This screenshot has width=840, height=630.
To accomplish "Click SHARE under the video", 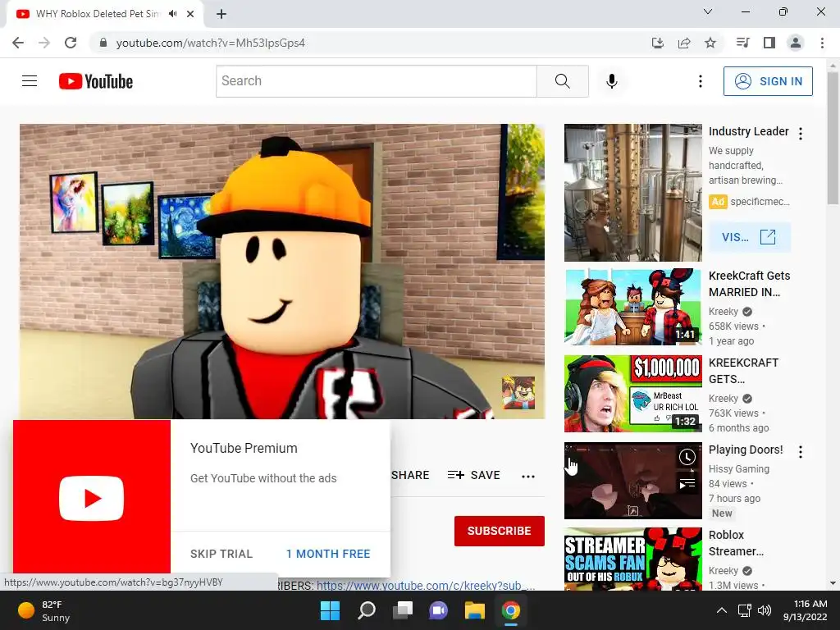I will (x=410, y=475).
